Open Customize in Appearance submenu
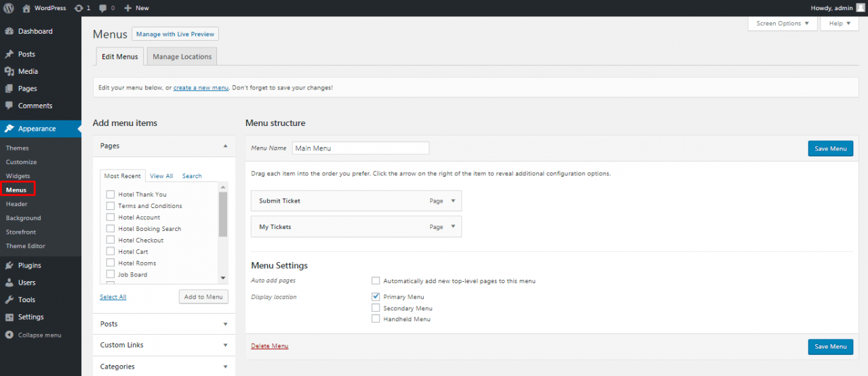This screenshot has height=376, width=868. 22,162
